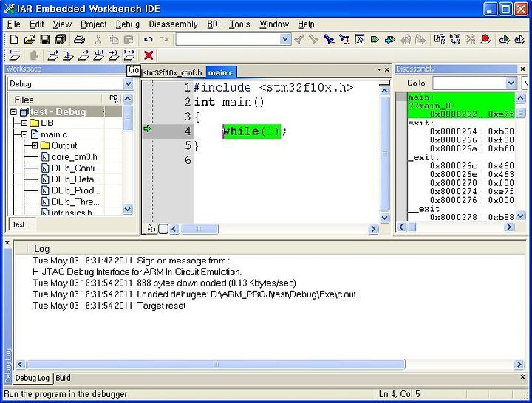The image size is (532, 403).
Task: Save the file with the floppy disk icon
Action: (45, 40)
